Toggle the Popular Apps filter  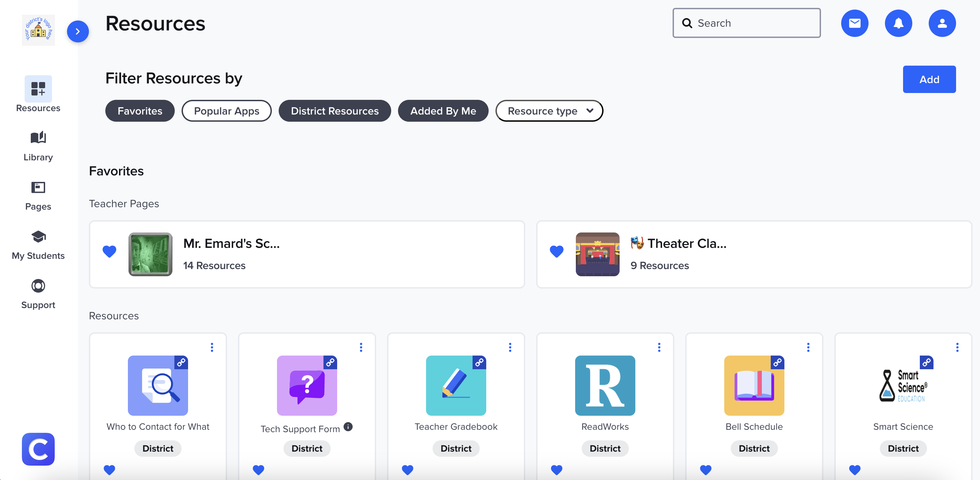tap(226, 111)
